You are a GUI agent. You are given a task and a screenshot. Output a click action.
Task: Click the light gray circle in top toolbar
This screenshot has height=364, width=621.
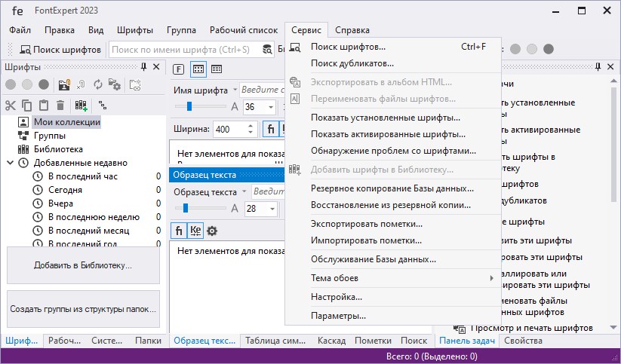531,49
